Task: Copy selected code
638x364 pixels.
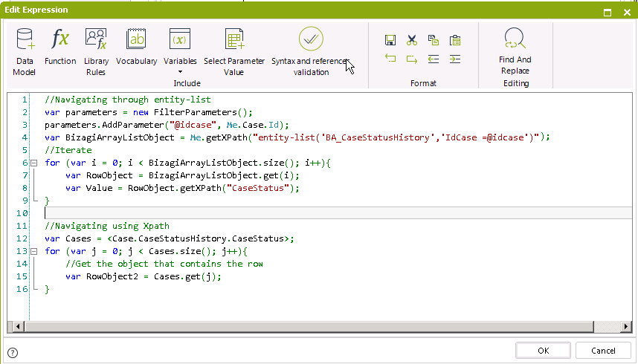Action: click(434, 40)
